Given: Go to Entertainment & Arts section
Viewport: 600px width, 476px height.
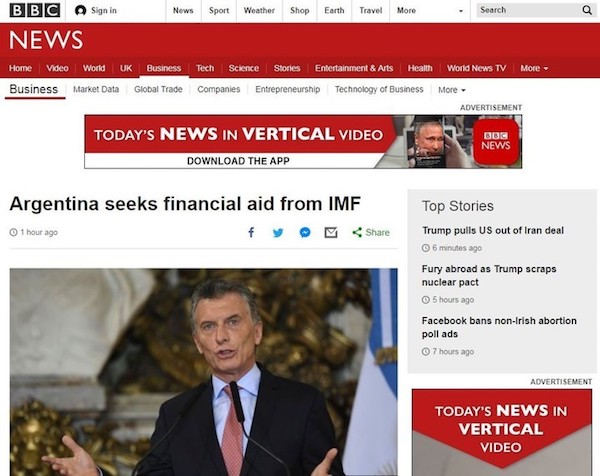Looking at the screenshot, I should pos(354,68).
